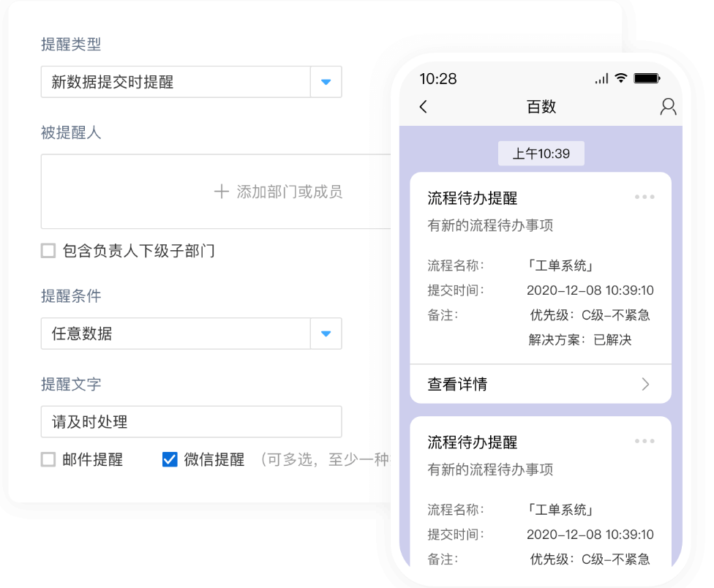
Task: Select the 任意数据 condition field
Action: click(176, 333)
